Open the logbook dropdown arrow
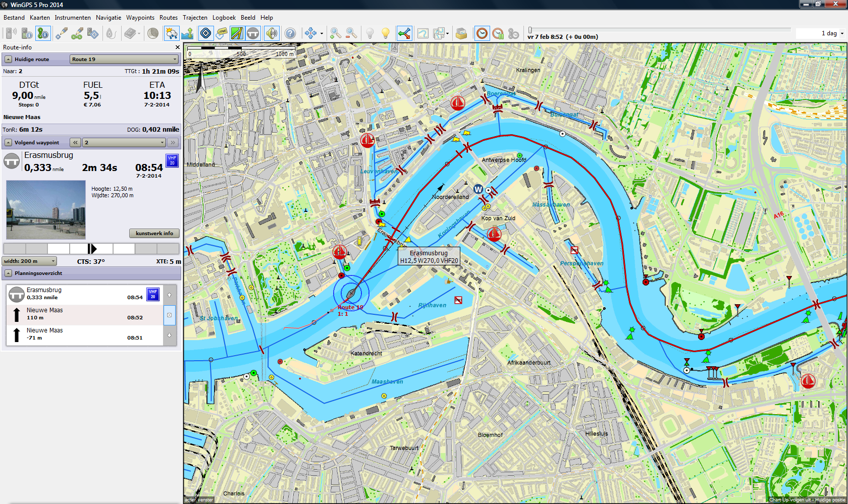This screenshot has width=848, height=504. click(139, 34)
